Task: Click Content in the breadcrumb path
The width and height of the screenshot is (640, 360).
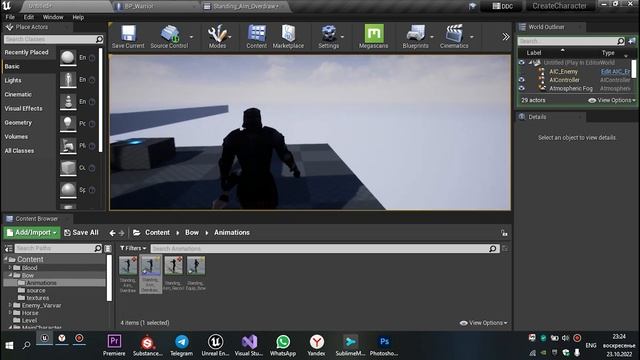Action: pyautogui.click(x=157, y=232)
